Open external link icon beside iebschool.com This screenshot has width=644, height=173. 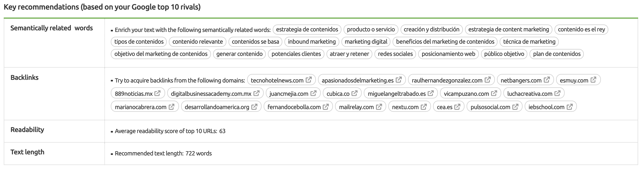point(570,107)
